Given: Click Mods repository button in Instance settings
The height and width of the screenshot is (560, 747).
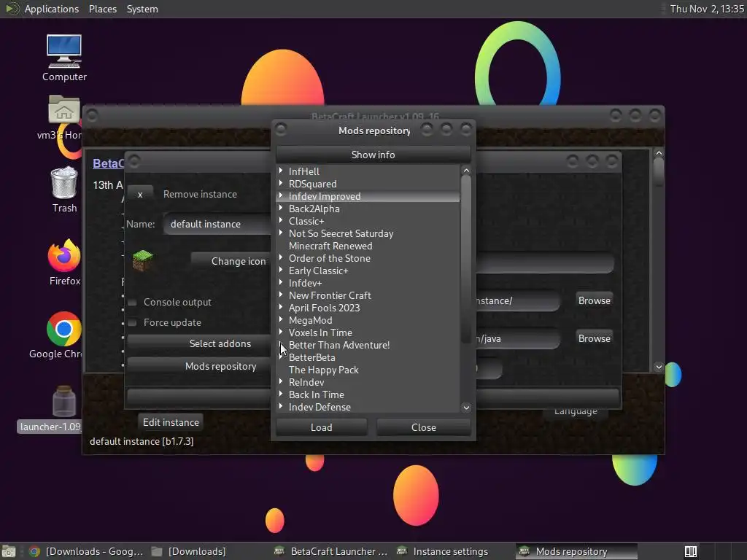Looking at the screenshot, I should click(x=200, y=366).
